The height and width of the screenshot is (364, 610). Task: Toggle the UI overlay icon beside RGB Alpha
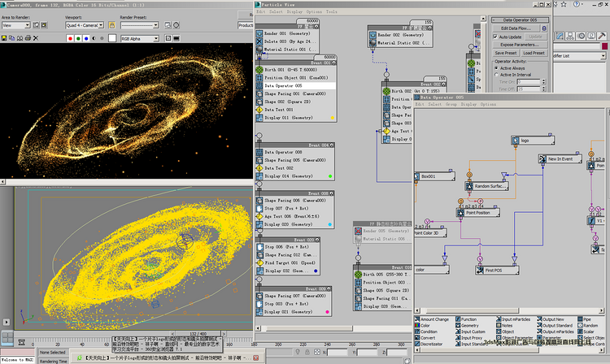168,38
